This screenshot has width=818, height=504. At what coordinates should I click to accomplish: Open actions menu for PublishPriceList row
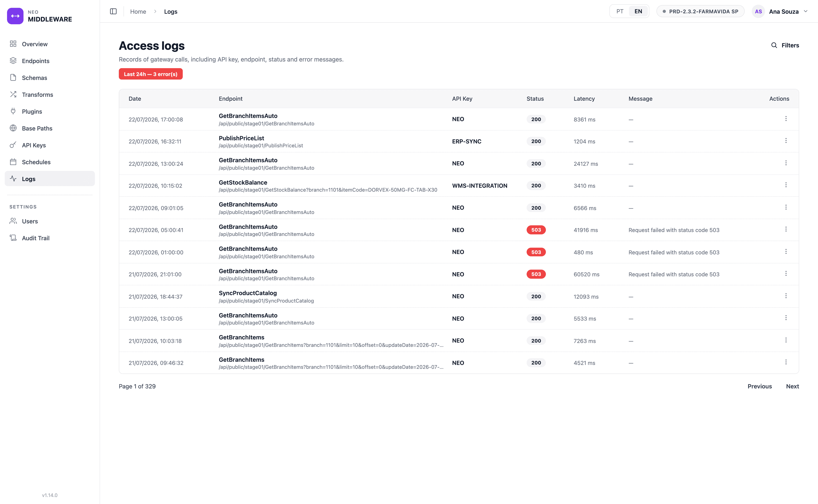point(786,141)
